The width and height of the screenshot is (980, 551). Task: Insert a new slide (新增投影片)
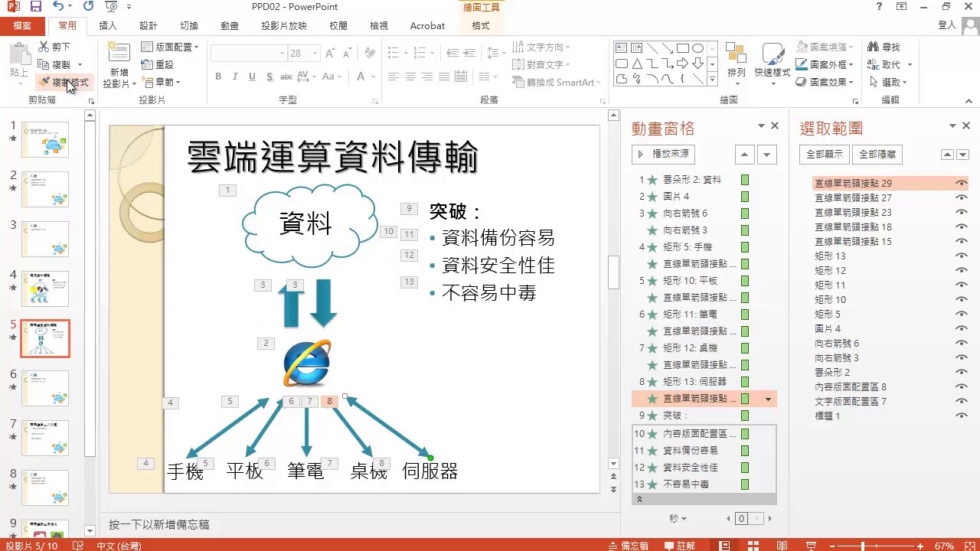[x=119, y=66]
